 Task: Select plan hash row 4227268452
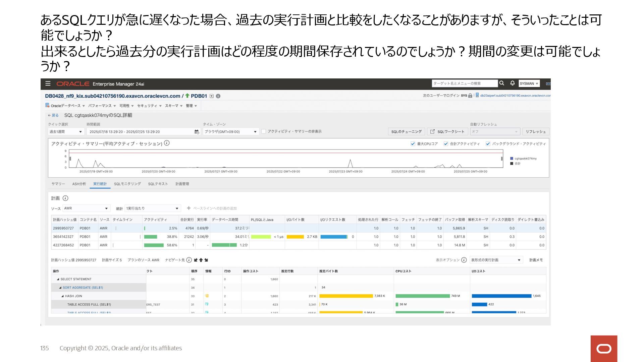point(299,245)
